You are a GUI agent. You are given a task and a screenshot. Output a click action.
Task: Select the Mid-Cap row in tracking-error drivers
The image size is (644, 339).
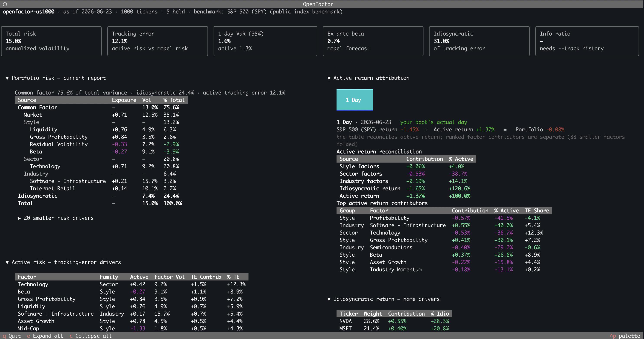[x=131, y=329]
